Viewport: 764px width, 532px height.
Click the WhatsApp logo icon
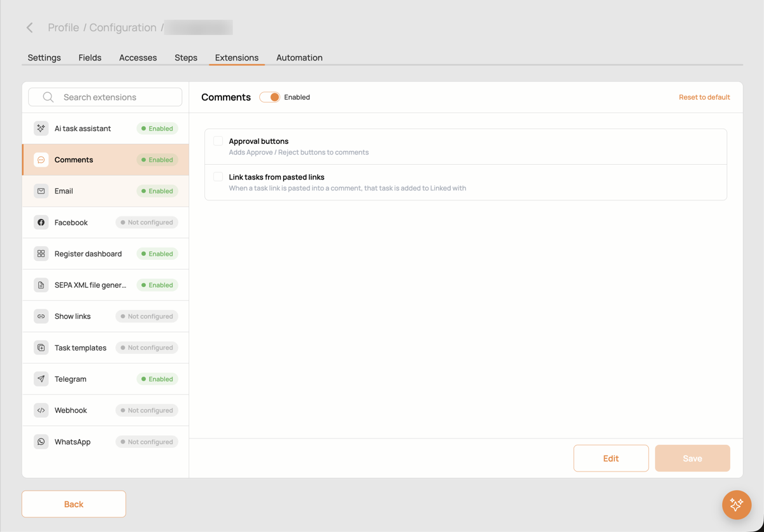(41, 442)
